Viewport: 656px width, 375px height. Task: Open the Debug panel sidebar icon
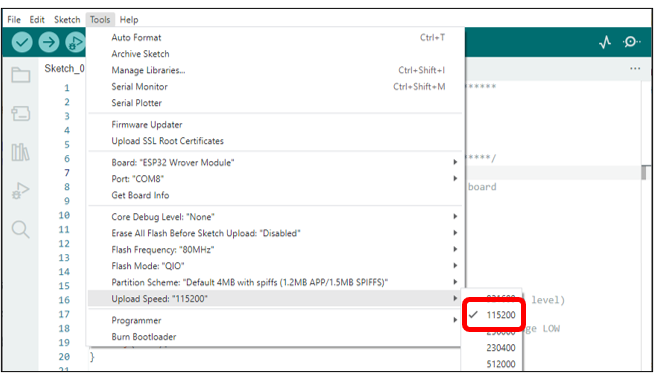[20, 191]
